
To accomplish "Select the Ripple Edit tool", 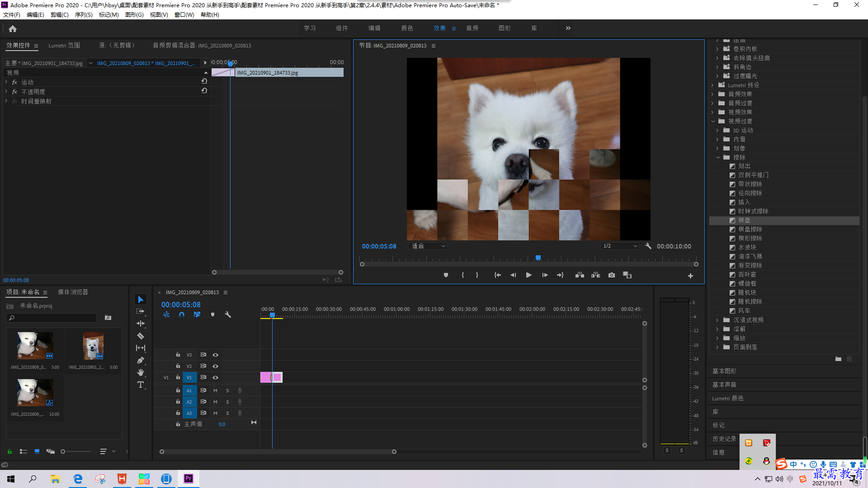I will click(141, 324).
